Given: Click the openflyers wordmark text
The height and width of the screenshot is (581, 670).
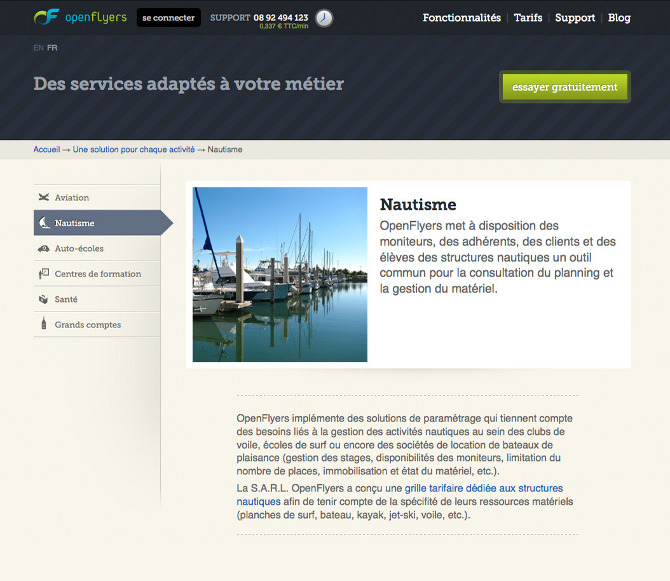Looking at the screenshot, I should tap(96, 18).
